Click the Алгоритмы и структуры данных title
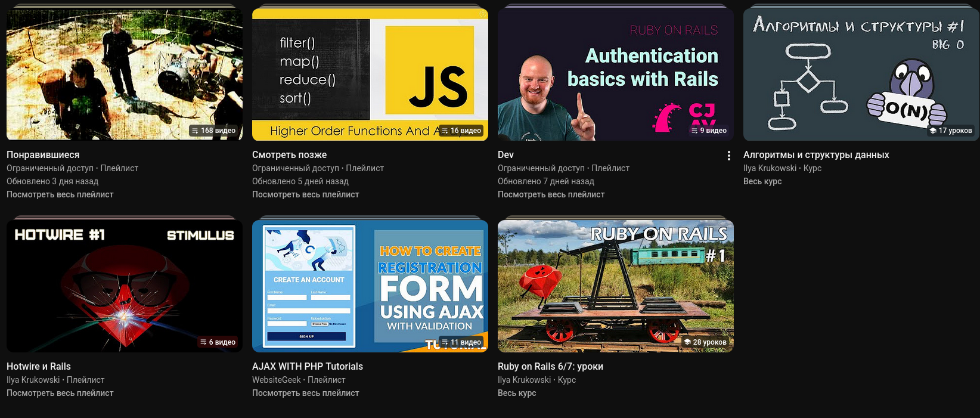Screen dimensions: 980x418 coord(816,155)
